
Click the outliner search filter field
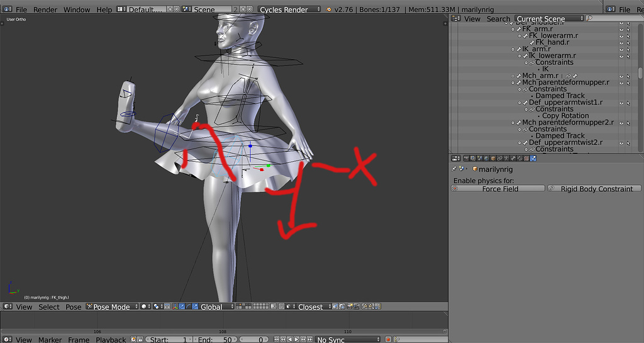click(x=615, y=18)
